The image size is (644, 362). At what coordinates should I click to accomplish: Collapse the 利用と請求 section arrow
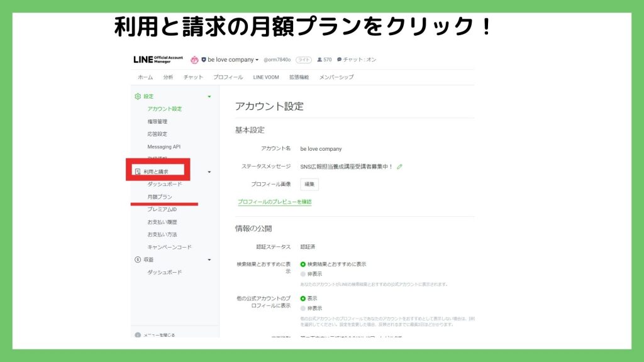[x=209, y=172]
